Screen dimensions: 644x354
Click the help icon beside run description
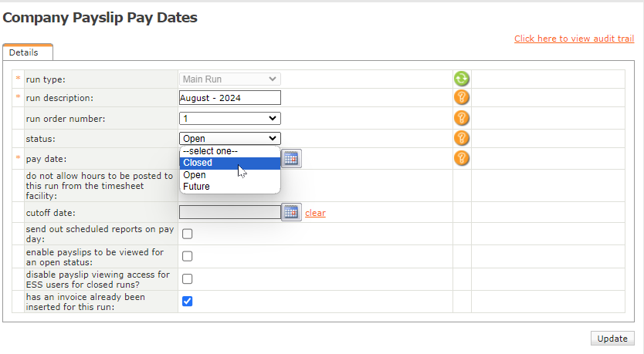(x=461, y=98)
